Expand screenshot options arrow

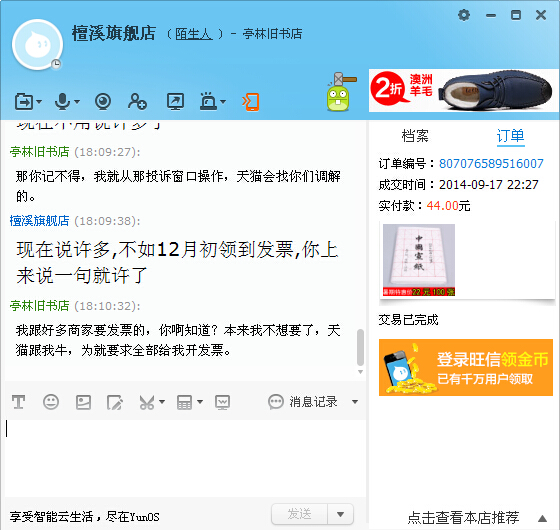coord(162,402)
